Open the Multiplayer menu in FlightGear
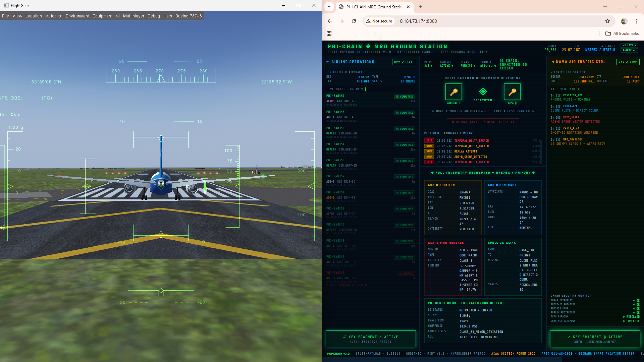The height and width of the screenshot is (362, 644). tap(133, 16)
